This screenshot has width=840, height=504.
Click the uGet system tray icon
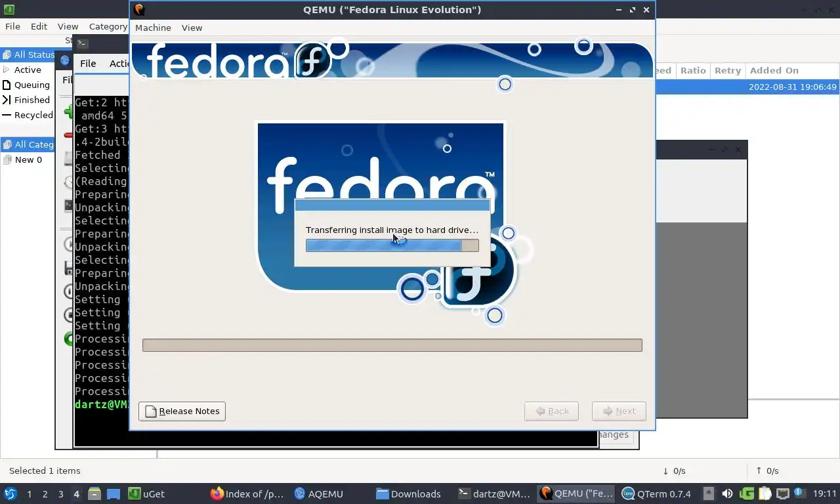[x=747, y=493]
